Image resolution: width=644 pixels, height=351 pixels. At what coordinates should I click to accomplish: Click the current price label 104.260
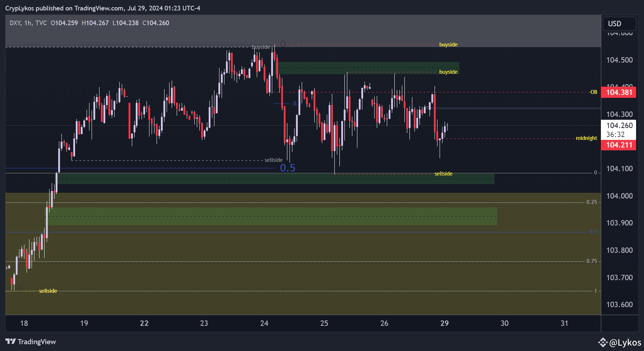click(x=619, y=126)
